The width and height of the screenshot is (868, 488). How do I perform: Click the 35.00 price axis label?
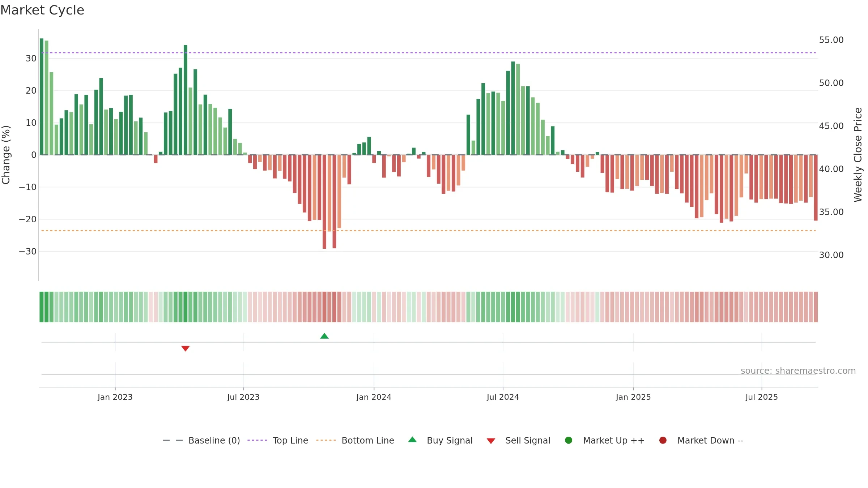click(x=831, y=212)
